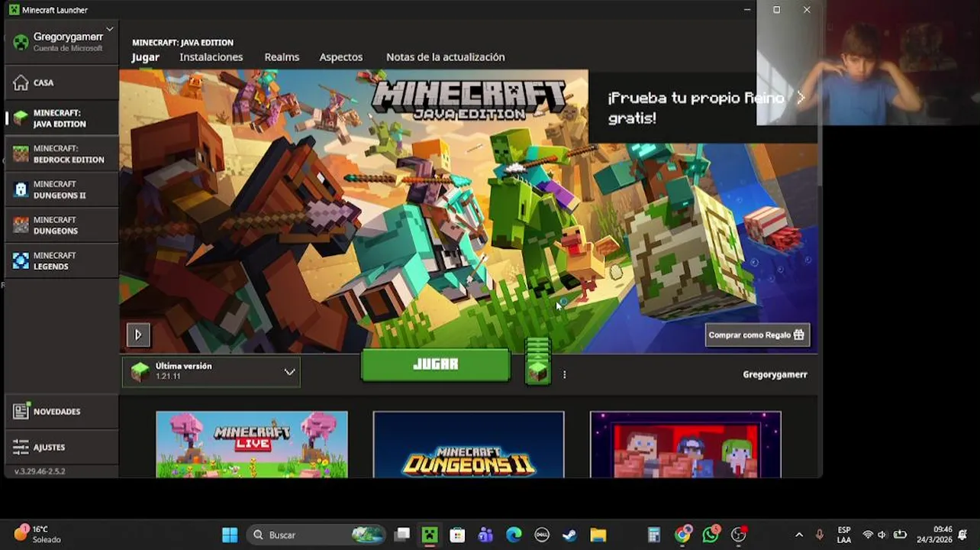
Task: Show hidden system tray icons
Action: click(x=799, y=535)
